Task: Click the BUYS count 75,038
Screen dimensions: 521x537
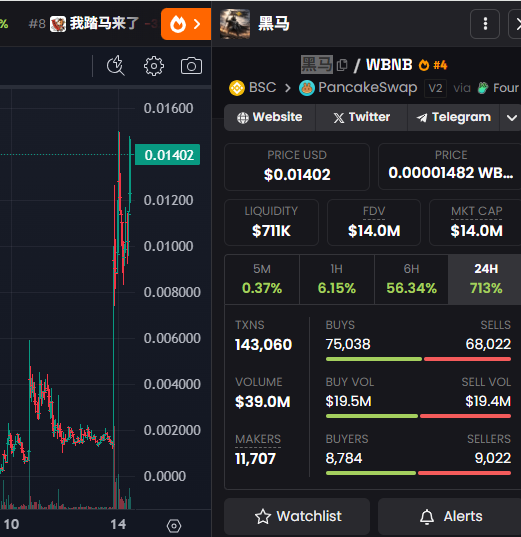Action: click(348, 344)
